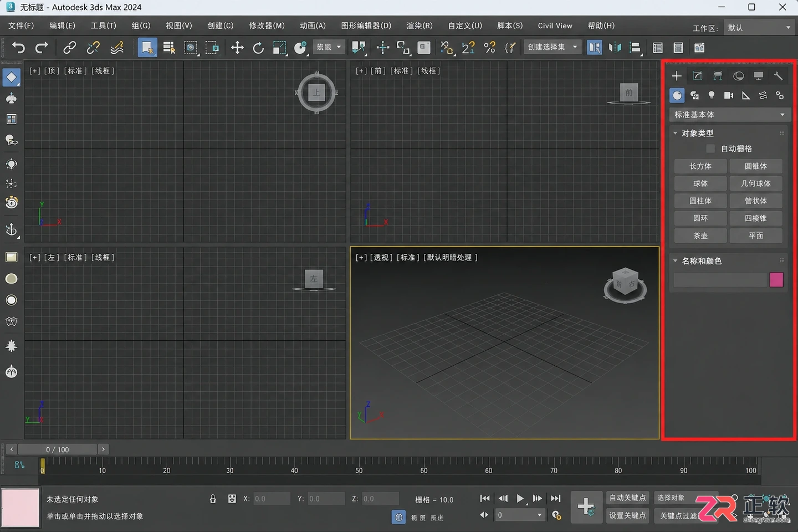Image resolution: width=798 pixels, height=532 pixels.
Task: Choose the Select and Scale tool
Action: [x=280, y=48]
